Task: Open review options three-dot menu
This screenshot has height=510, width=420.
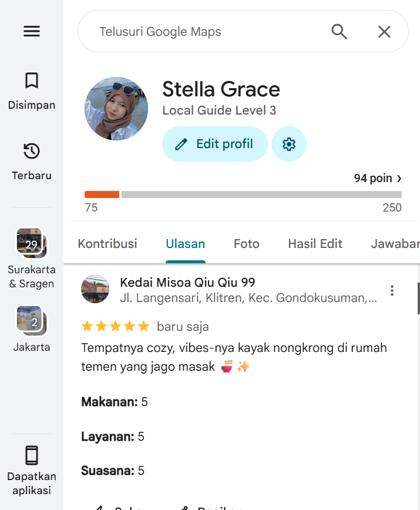Action: [x=392, y=290]
